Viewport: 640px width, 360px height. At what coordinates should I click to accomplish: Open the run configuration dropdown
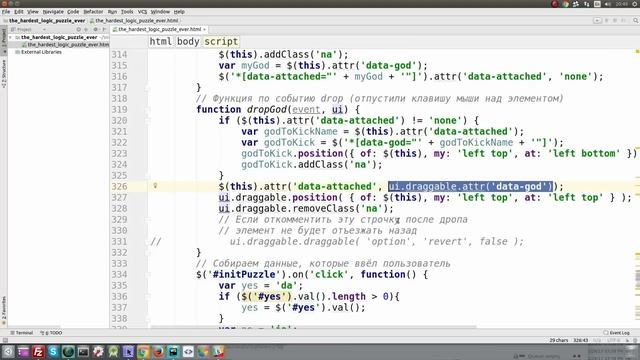597,20
